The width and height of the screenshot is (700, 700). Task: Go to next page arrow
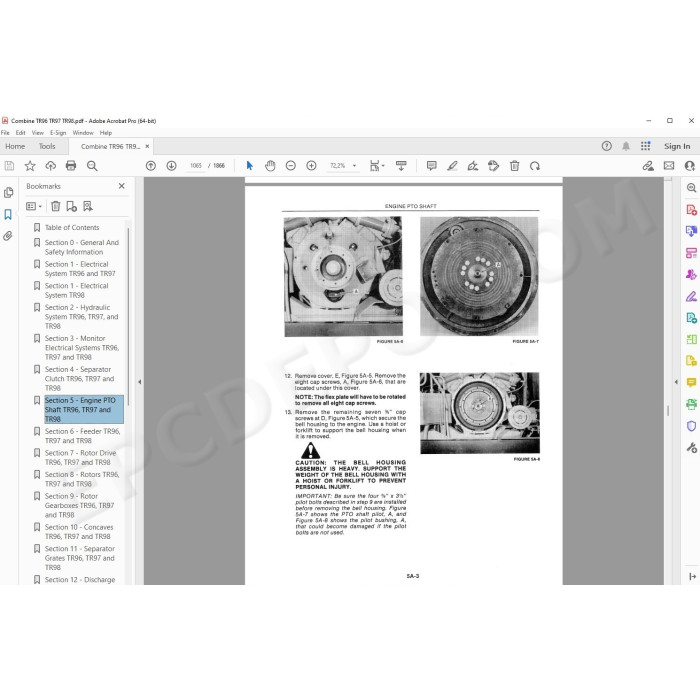point(171,166)
